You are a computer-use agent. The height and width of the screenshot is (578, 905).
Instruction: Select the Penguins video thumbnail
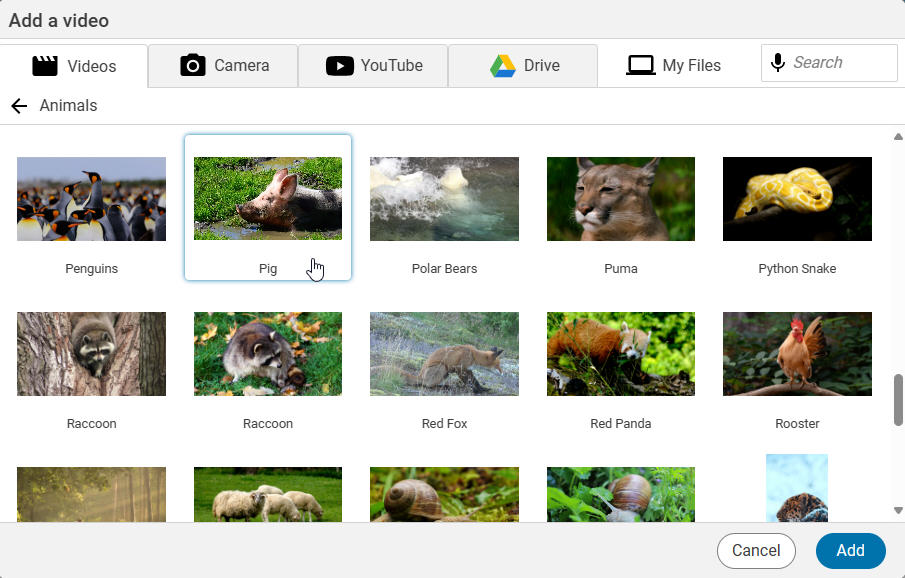click(x=92, y=199)
